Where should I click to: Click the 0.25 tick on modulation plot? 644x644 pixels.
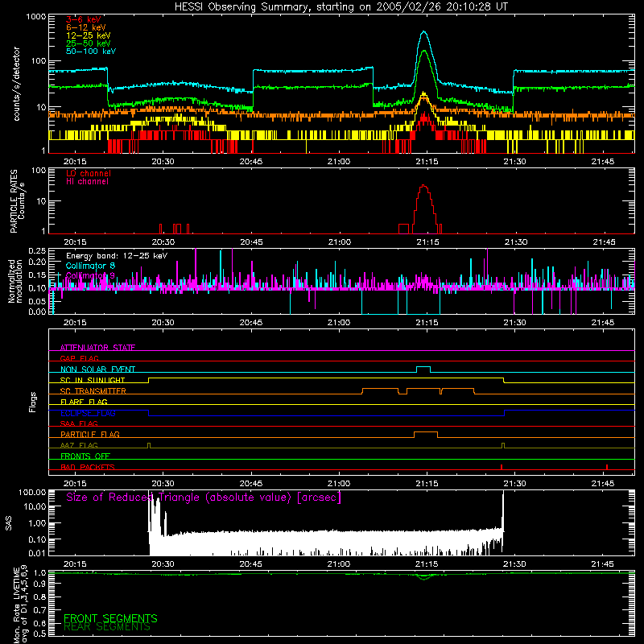click(37, 250)
